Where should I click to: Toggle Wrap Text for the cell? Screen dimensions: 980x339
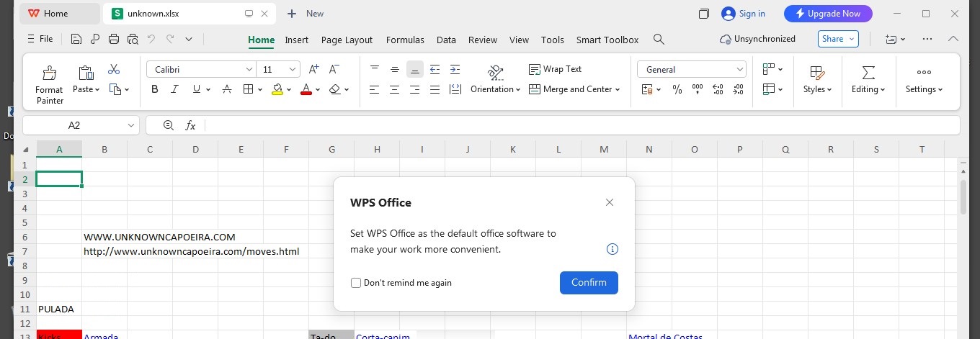[555, 69]
